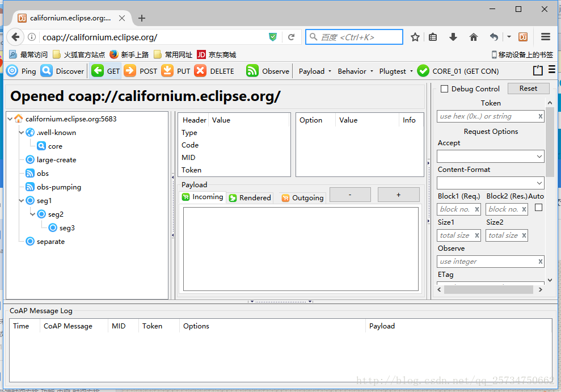Collapse the seg1 tree node
The width and height of the screenshot is (561, 392).
click(x=22, y=201)
